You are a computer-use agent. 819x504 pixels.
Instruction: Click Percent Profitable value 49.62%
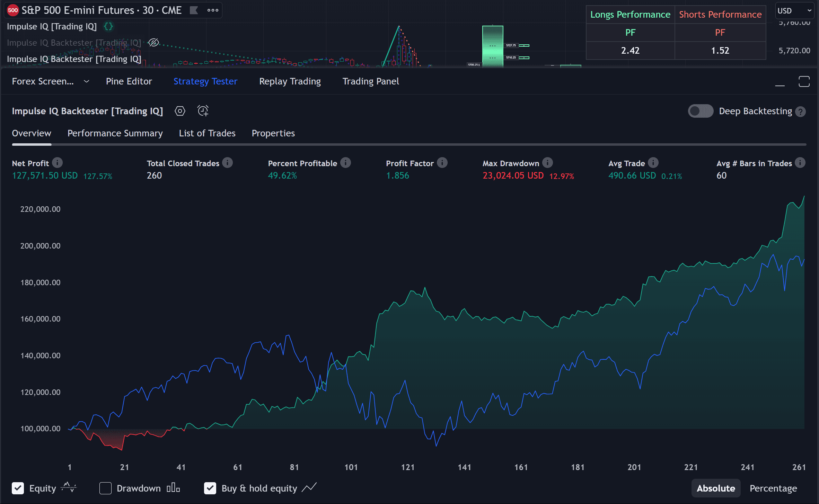(282, 175)
